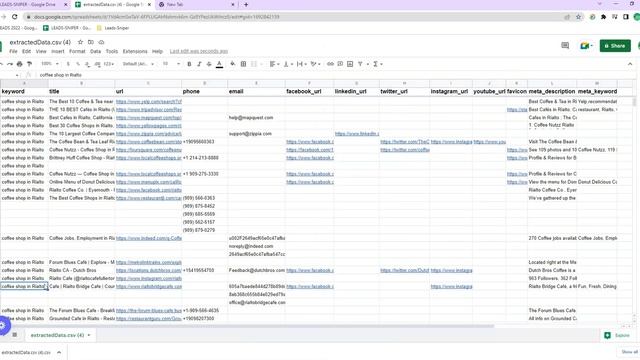Activate the paint format roller icon

tap(29, 64)
